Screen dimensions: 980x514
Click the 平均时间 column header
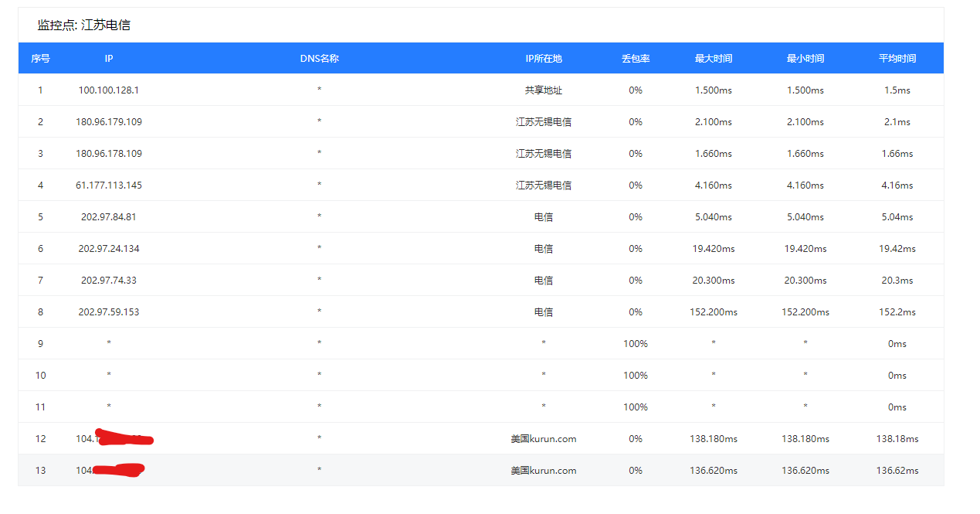coord(897,59)
